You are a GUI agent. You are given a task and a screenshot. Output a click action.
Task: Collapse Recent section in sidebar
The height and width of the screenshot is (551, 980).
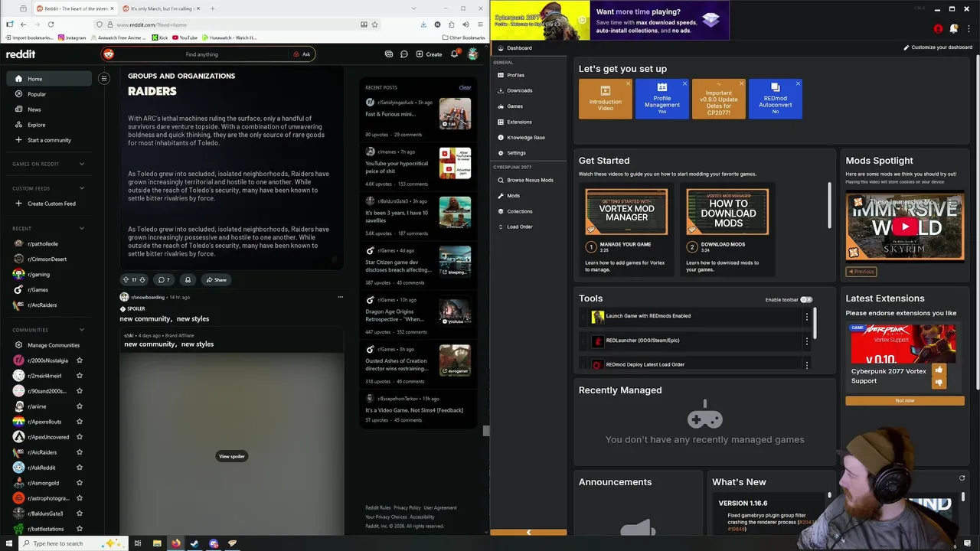click(x=82, y=228)
